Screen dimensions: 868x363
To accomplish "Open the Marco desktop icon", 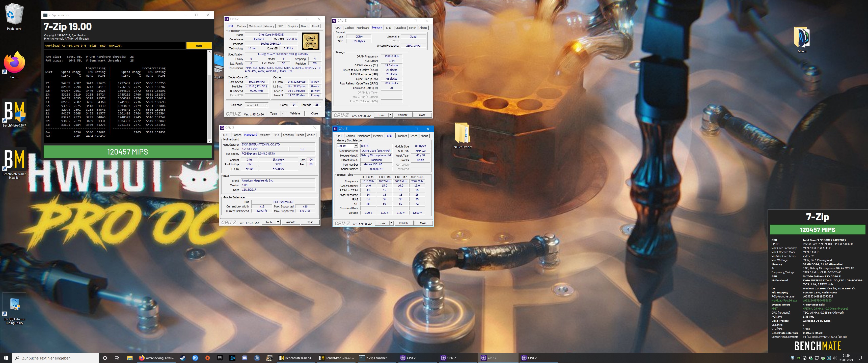I will [802, 40].
